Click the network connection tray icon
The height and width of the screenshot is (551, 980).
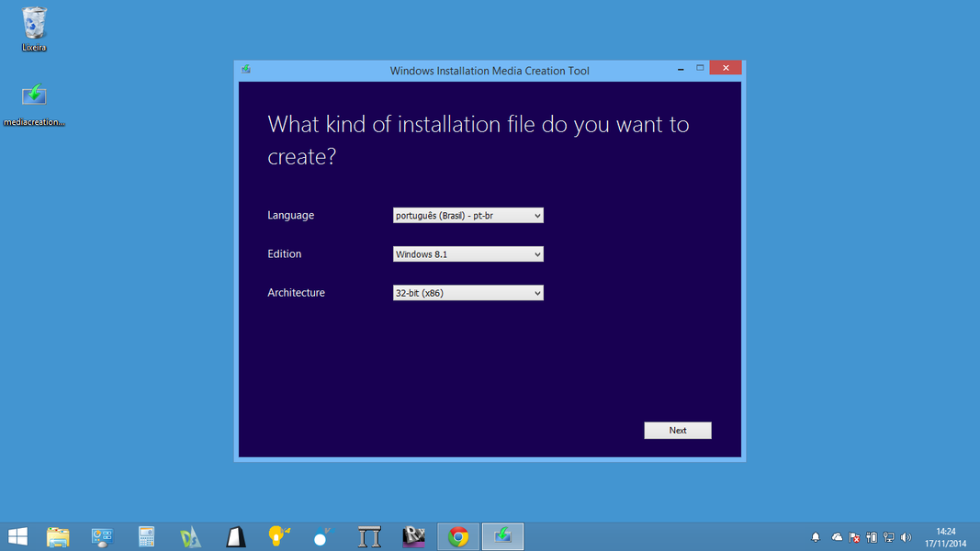(x=888, y=537)
